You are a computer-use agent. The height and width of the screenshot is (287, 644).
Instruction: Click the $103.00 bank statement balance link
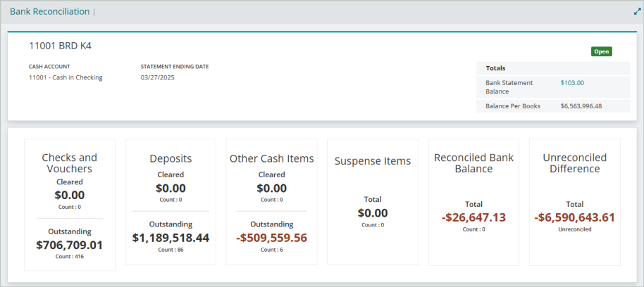[x=572, y=83]
